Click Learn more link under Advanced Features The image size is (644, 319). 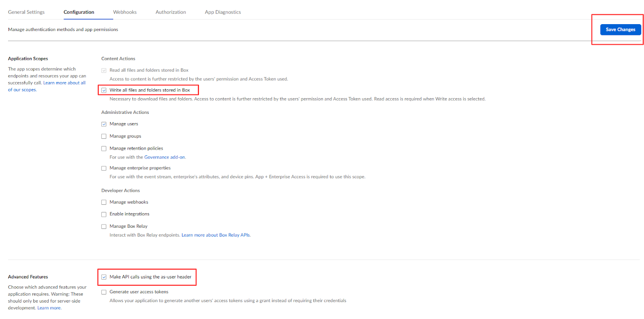pos(49,308)
